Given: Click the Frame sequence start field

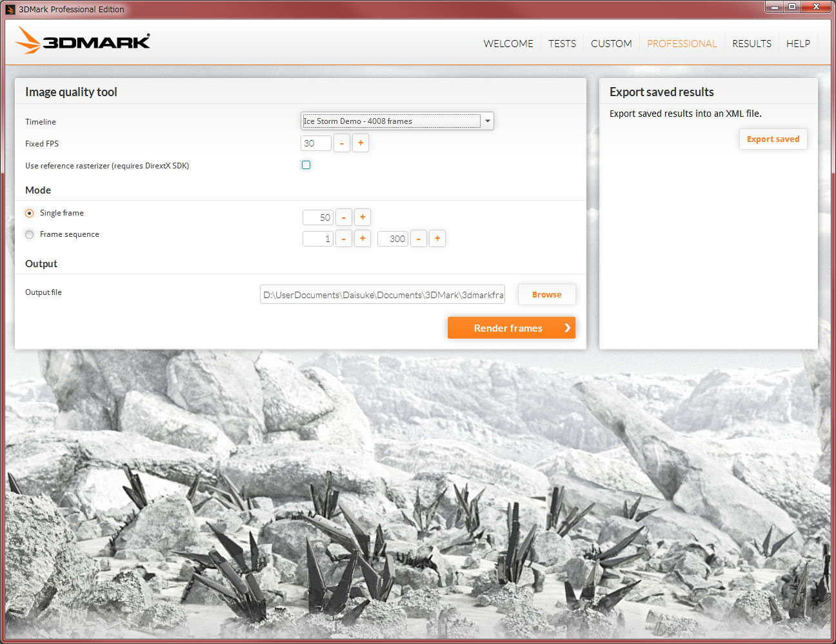Looking at the screenshot, I should (x=318, y=239).
